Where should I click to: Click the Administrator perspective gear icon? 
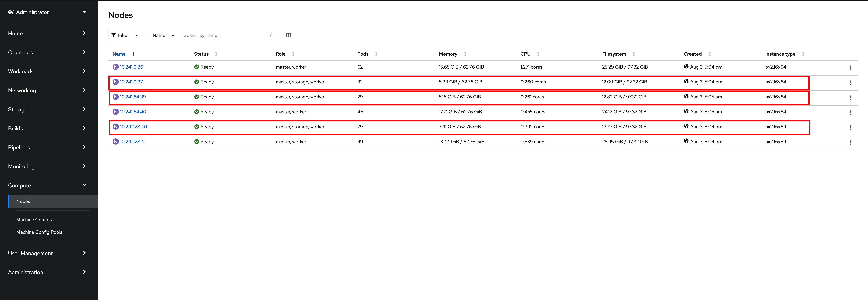[x=11, y=12]
